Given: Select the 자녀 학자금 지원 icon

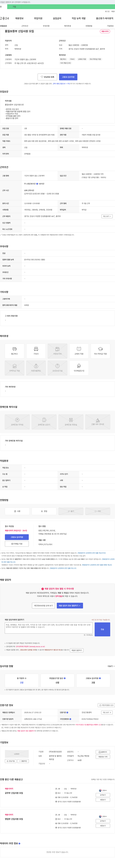Looking at the screenshot, I should [101, 349].
